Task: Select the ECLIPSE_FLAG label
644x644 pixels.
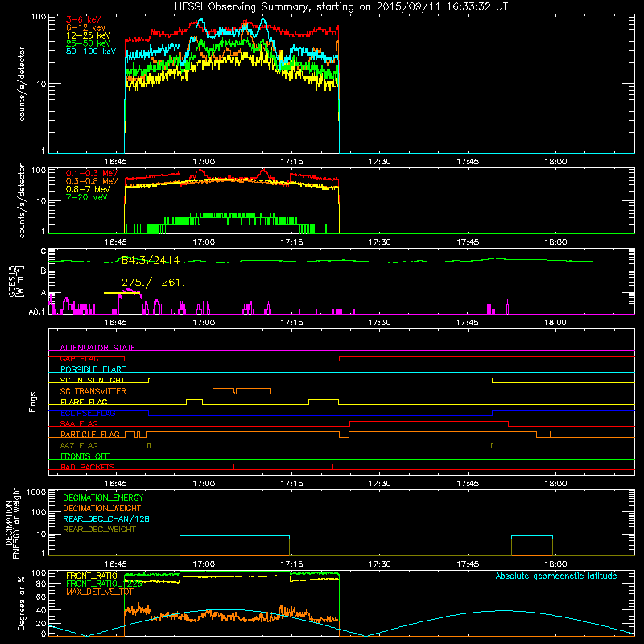Action: coord(88,413)
